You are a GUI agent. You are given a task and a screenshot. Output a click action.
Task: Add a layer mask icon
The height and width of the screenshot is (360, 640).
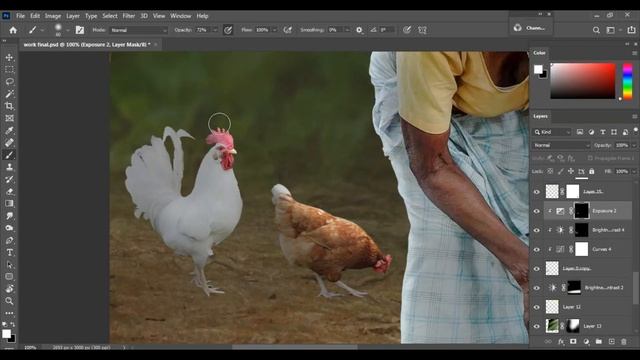(573, 341)
